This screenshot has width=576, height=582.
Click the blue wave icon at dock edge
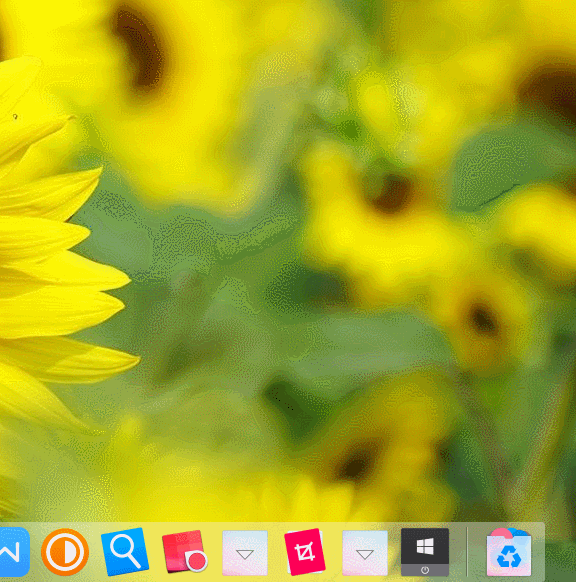click(x=14, y=552)
